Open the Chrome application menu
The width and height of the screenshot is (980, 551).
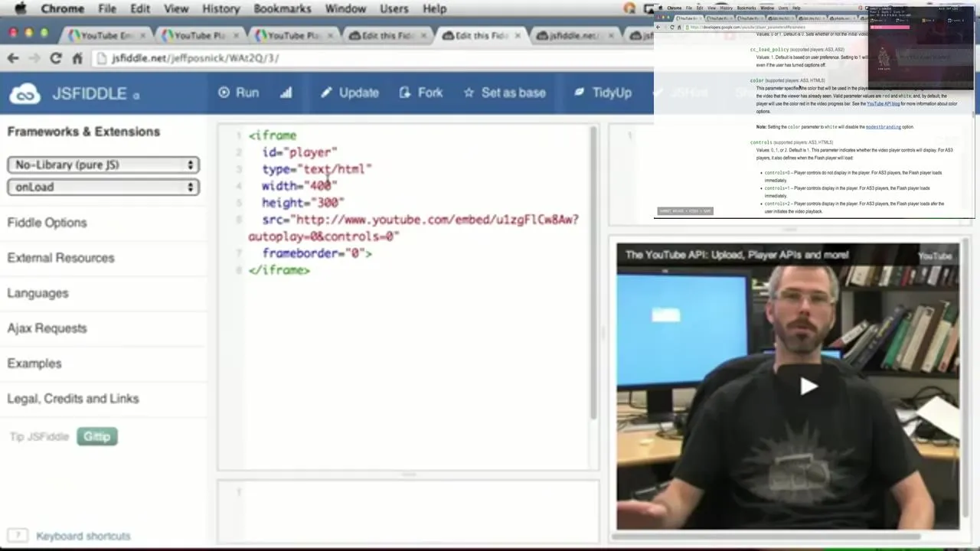click(x=62, y=8)
